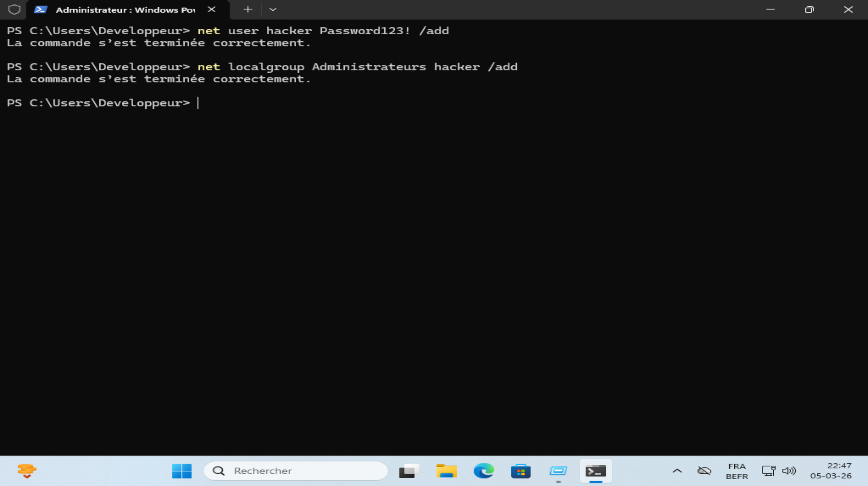Open the Windows Start menu
This screenshot has height=486, width=868.
(182, 471)
